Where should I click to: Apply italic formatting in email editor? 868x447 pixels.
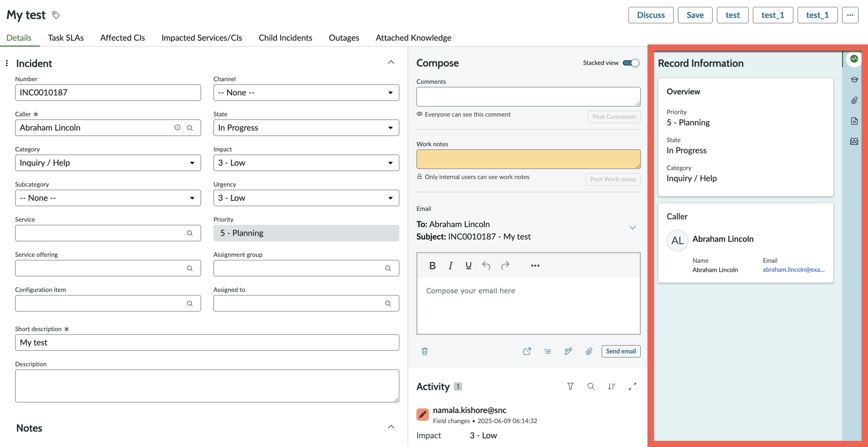(x=451, y=266)
